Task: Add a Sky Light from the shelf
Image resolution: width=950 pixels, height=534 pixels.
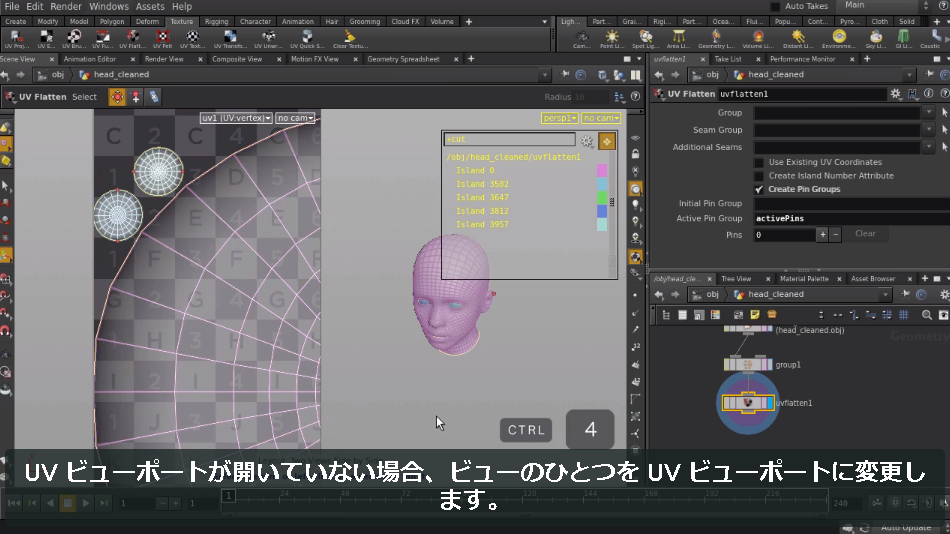Action: pos(875,39)
